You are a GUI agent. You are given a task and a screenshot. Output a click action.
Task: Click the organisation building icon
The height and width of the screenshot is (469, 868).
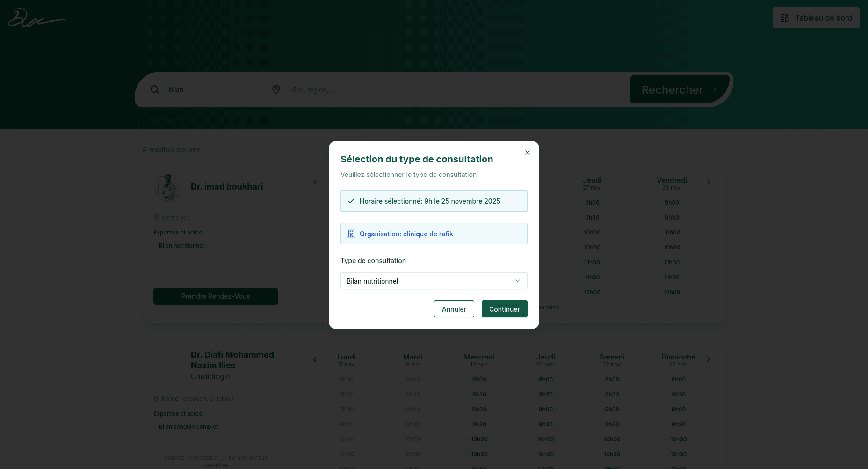point(351,234)
